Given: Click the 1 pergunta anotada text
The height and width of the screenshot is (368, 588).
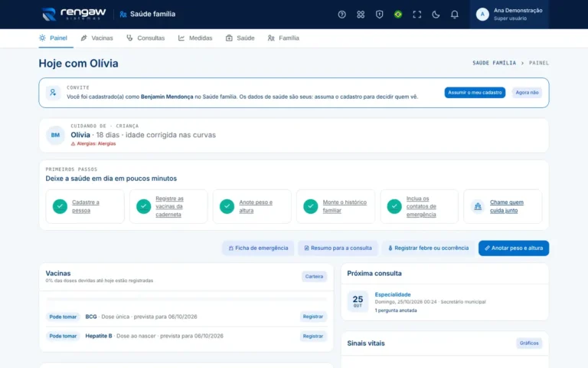Looking at the screenshot, I should 396,310.
